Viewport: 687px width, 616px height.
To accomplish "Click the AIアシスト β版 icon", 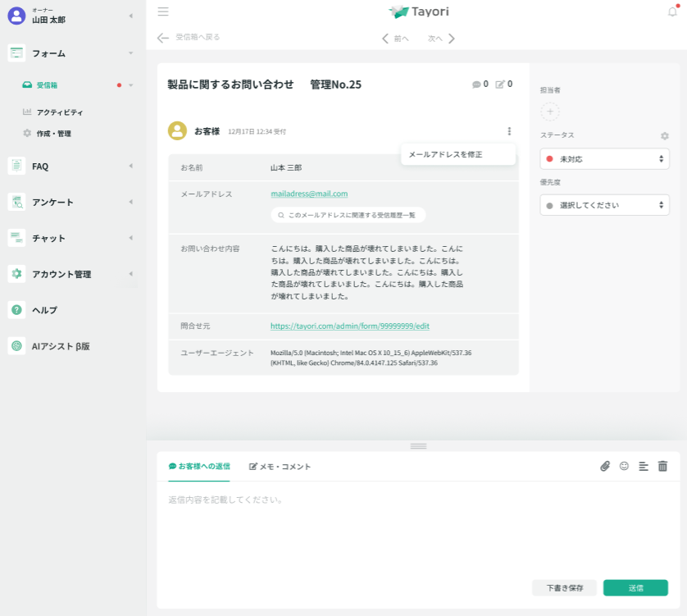I will (16, 345).
